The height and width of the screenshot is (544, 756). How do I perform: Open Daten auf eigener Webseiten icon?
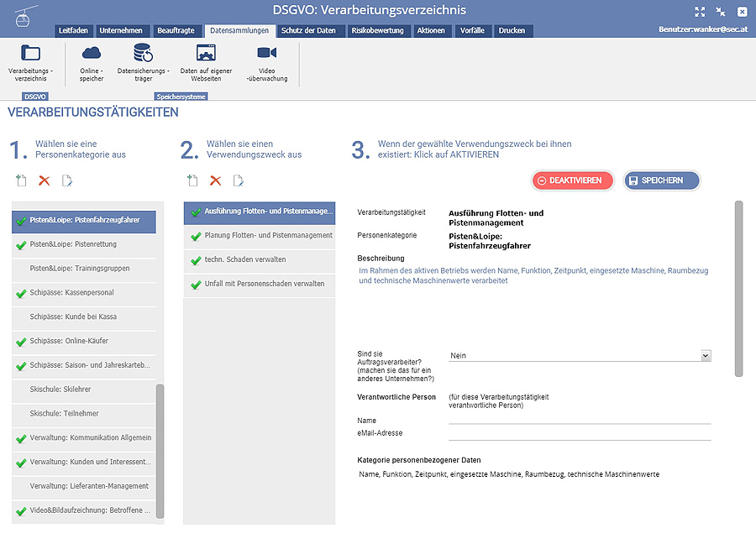click(206, 54)
